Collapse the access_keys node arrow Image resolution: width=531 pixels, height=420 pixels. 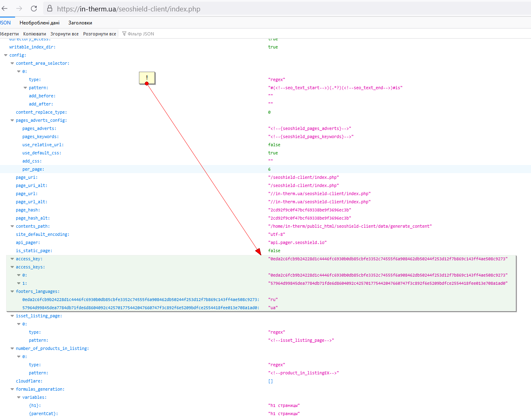coord(12,267)
